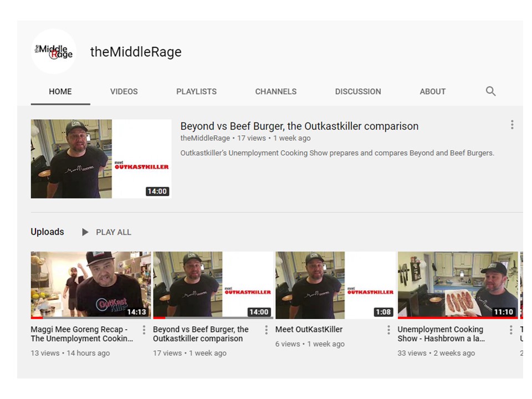Switch to the Home tab
The image size is (532, 399).
[x=60, y=91]
